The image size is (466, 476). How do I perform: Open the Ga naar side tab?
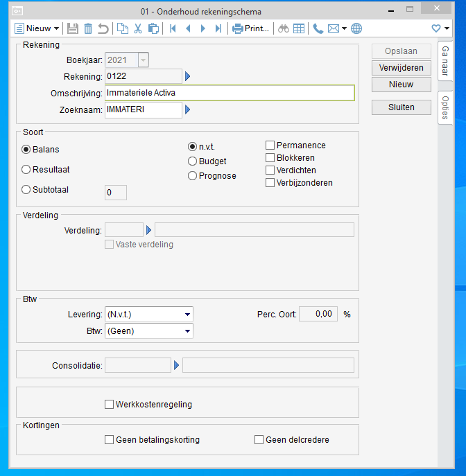click(445, 61)
